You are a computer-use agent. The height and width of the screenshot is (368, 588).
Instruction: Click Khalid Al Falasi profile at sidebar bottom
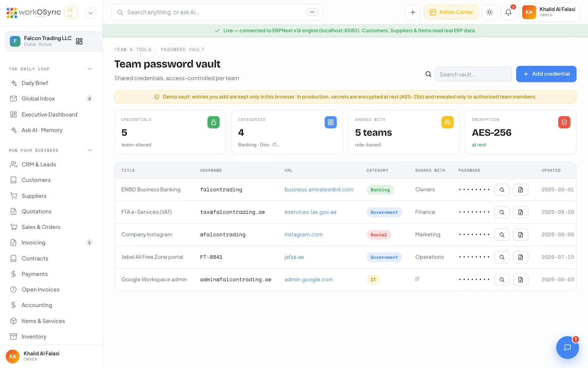coord(51,356)
